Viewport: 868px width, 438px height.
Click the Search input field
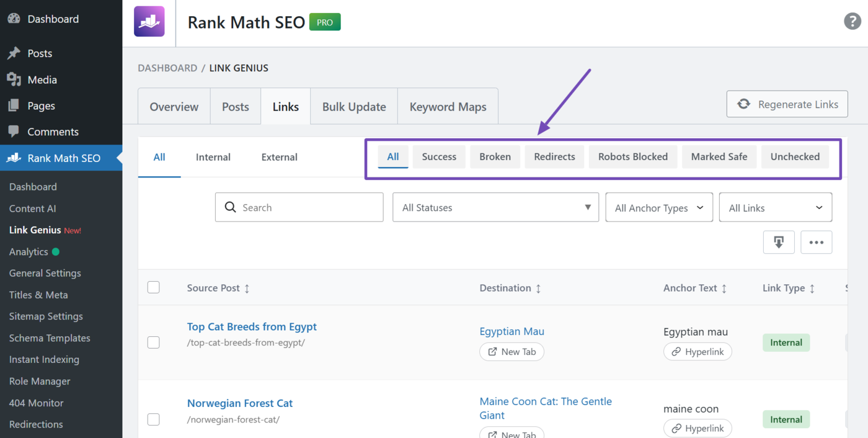(x=299, y=207)
